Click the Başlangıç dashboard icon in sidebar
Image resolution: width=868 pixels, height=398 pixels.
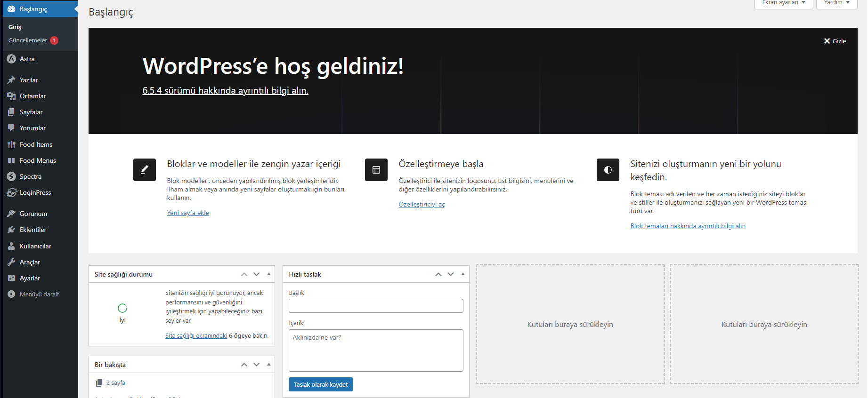pos(11,9)
